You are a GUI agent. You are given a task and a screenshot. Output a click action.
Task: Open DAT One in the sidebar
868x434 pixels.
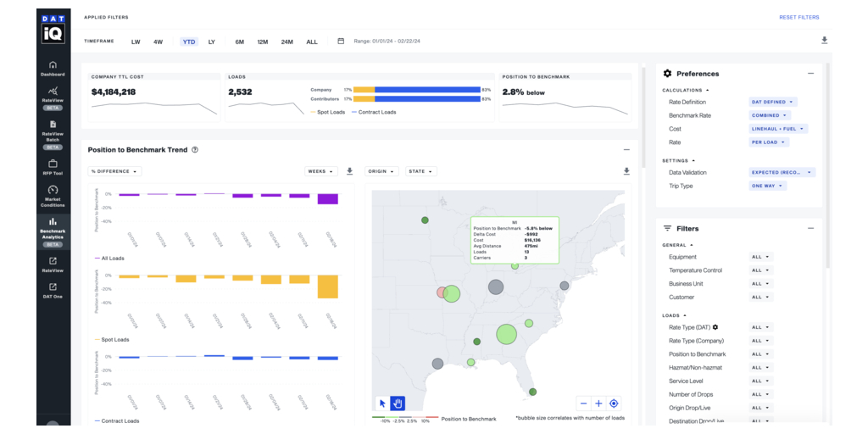(53, 290)
